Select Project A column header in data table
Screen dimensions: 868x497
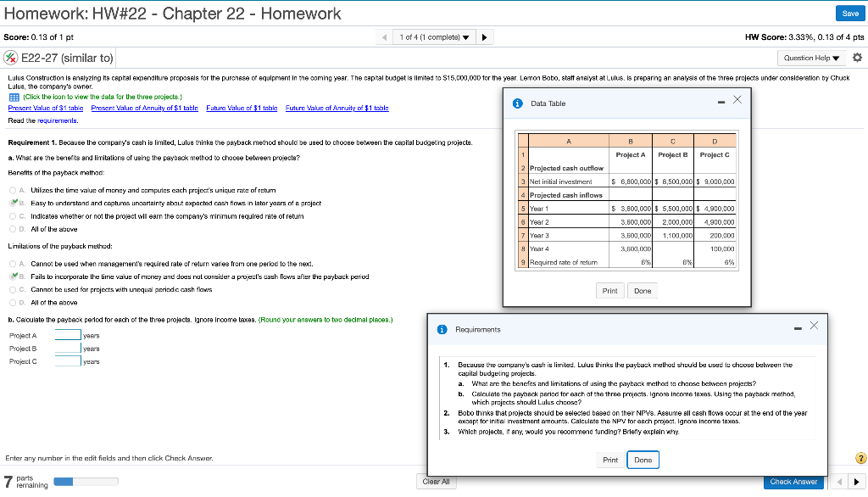(x=631, y=154)
